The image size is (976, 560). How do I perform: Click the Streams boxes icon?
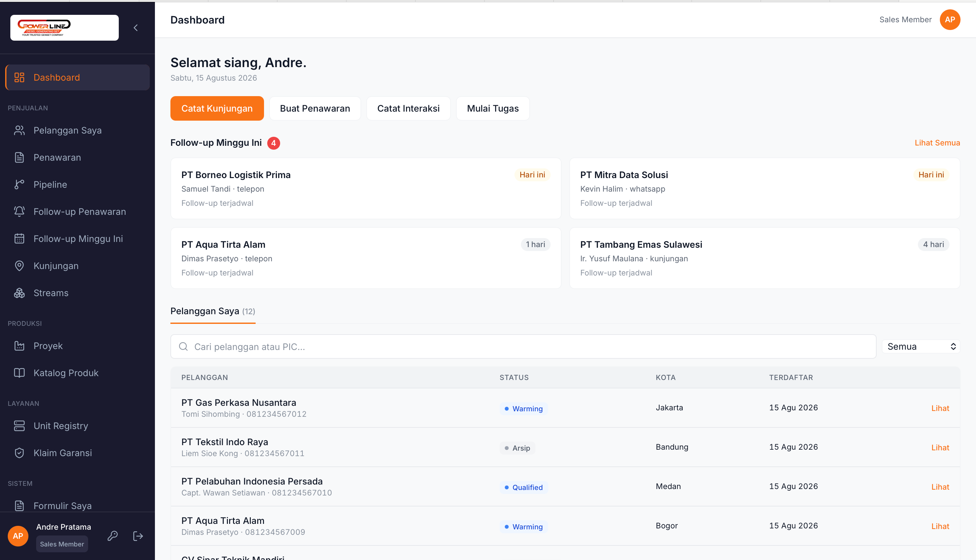point(19,293)
